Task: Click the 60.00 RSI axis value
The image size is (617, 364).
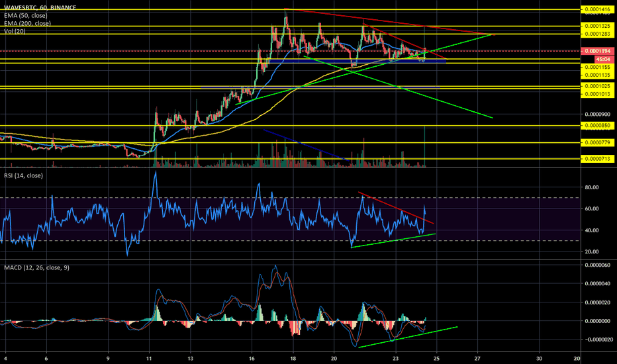Action: pyautogui.click(x=592, y=208)
